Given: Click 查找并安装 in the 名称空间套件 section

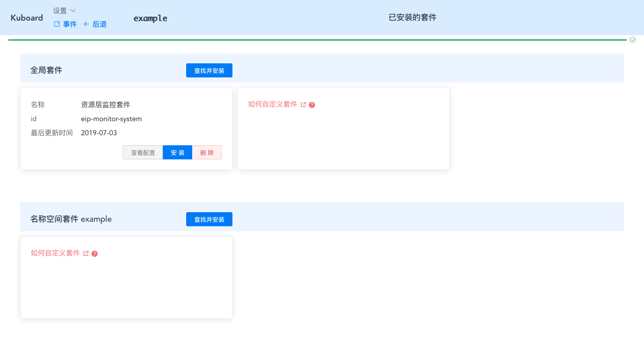Looking at the screenshot, I should [209, 219].
